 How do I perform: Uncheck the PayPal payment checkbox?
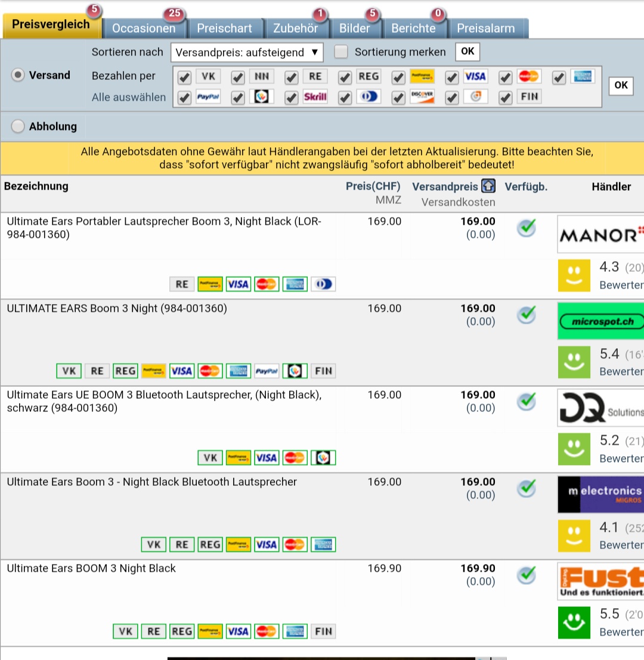pyautogui.click(x=184, y=97)
